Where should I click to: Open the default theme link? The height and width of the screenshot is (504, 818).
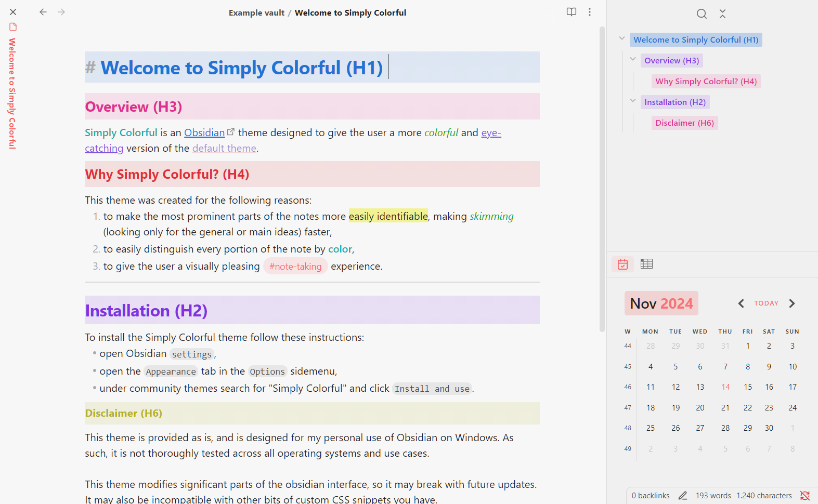point(224,148)
